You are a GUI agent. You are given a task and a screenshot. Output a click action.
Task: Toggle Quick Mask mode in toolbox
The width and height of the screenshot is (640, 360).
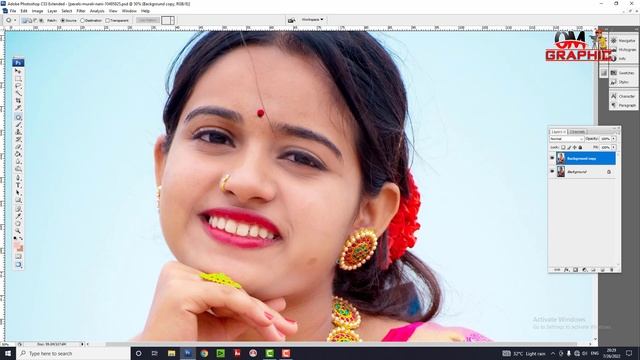click(x=18, y=256)
